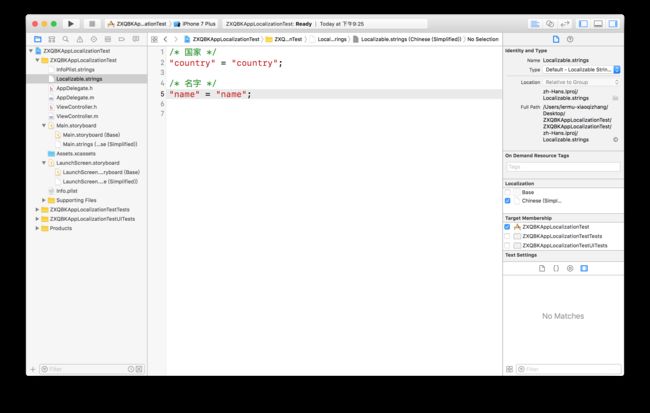Image resolution: width=650 pixels, height=413 pixels.
Task: Open the Test navigator
Action: point(94,39)
